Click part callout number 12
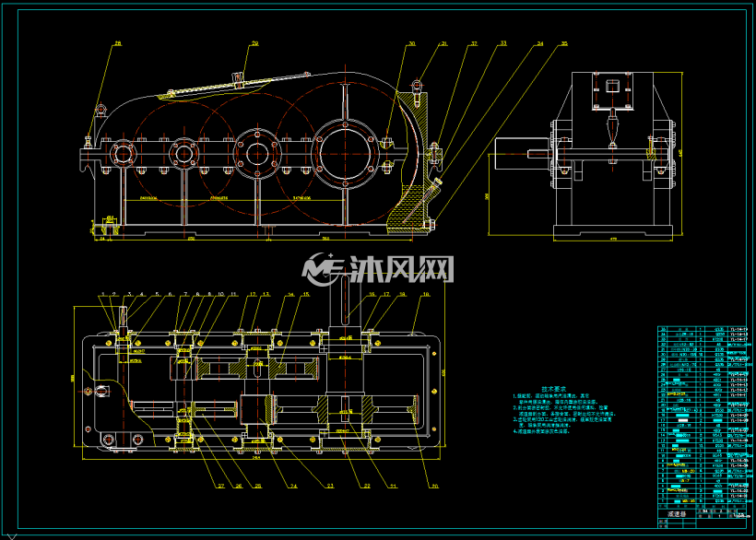Image resolution: width=756 pixels, height=540 pixels. (254, 294)
